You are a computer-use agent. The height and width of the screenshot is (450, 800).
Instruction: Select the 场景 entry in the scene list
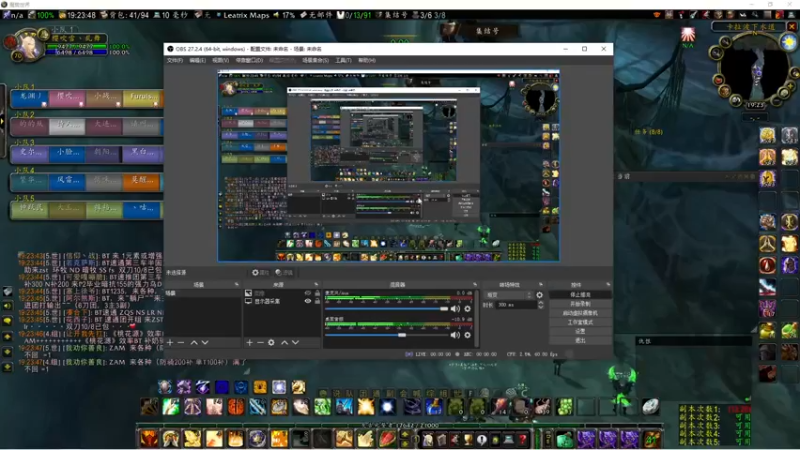coord(203,293)
